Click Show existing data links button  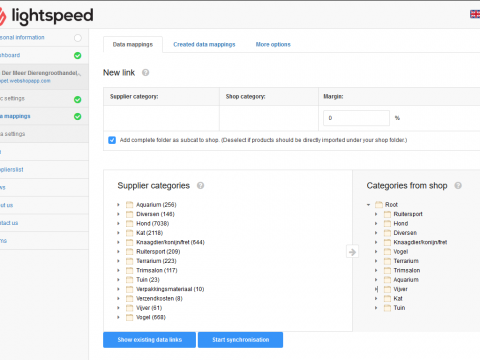[149, 340]
